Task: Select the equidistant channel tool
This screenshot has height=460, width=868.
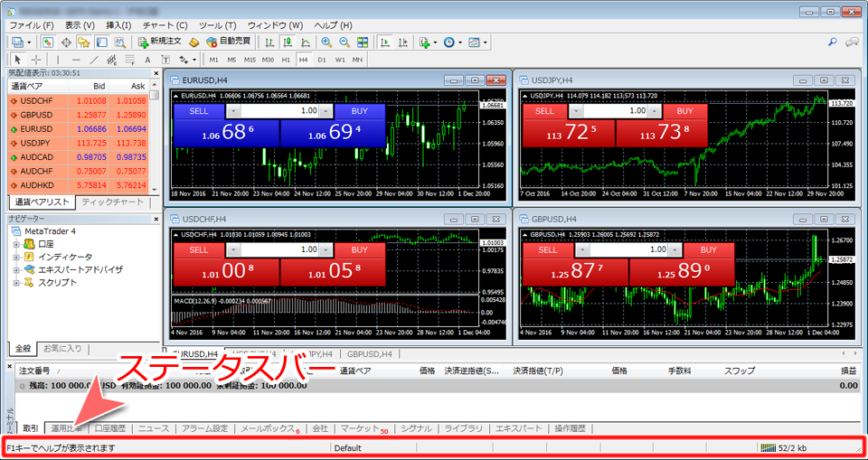Action: coord(111,60)
